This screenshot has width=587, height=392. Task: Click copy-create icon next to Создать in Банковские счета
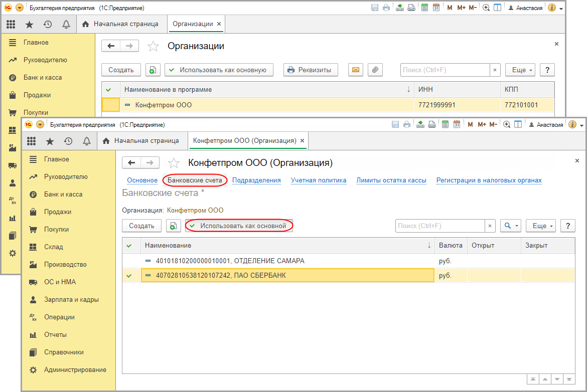tap(173, 226)
